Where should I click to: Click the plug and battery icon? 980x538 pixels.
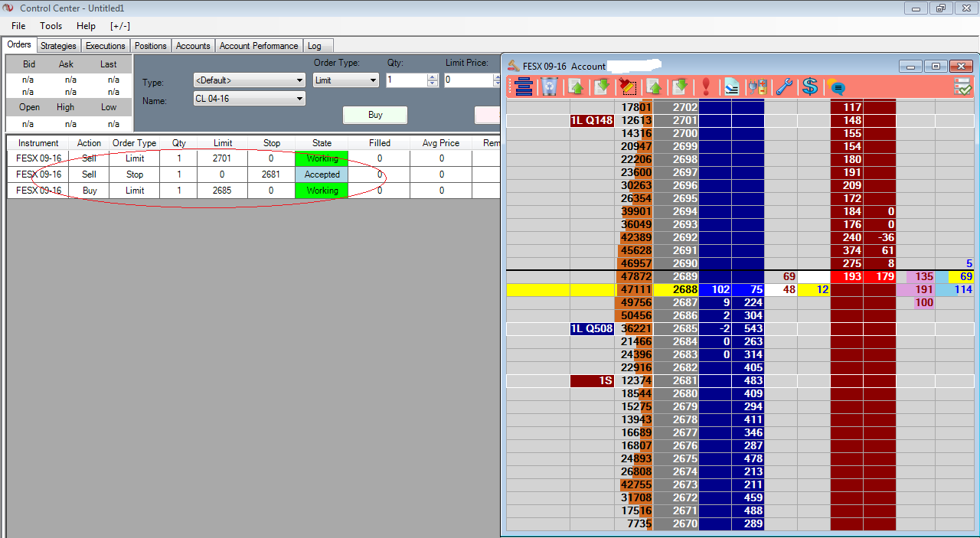(x=757, y=86)
